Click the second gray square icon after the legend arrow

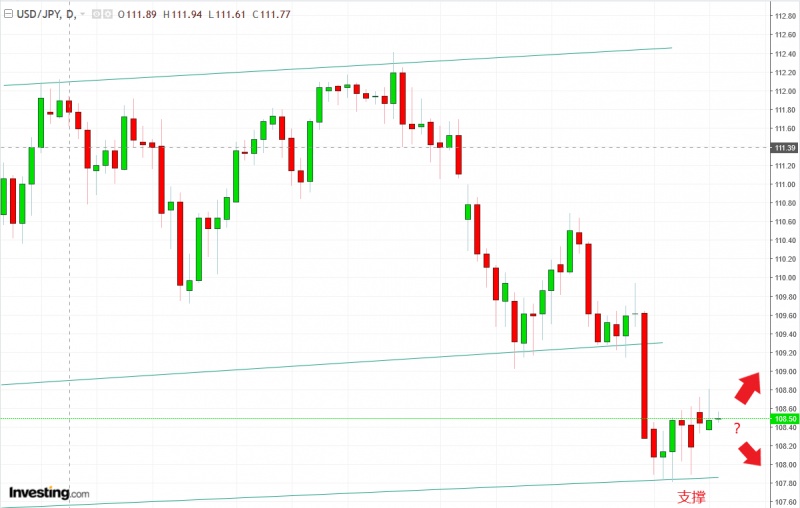click(107, 15)
